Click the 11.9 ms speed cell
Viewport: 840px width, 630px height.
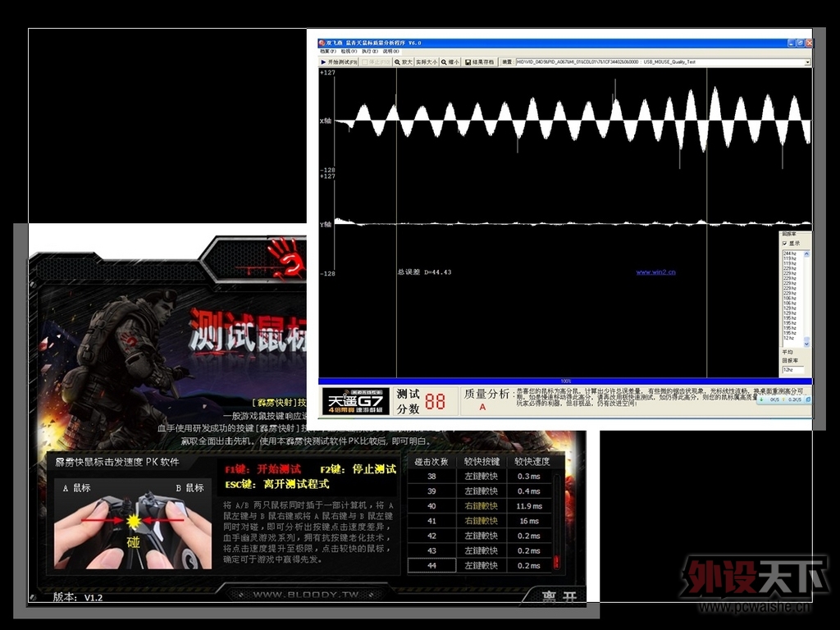(x=529, y=506)
